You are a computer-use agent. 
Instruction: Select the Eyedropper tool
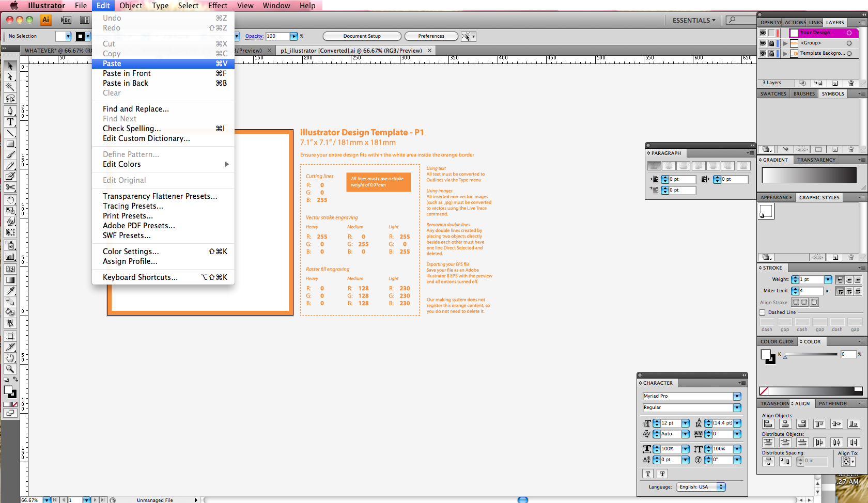coord(10,291)
